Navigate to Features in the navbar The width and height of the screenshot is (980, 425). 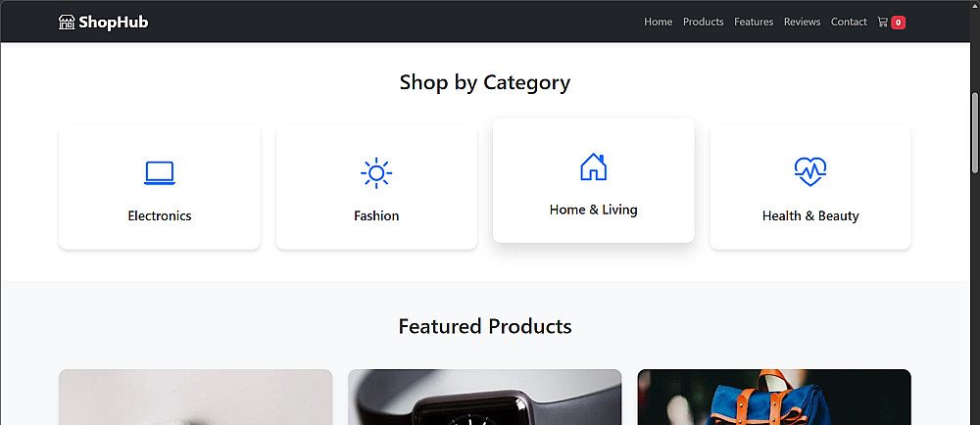[754, 23]
